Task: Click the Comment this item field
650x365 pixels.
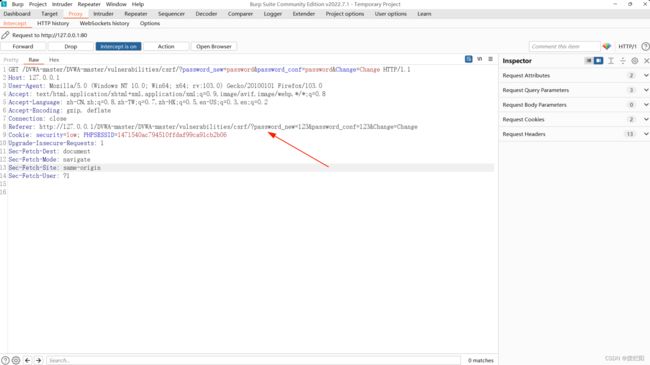Action: coord(564,46)
